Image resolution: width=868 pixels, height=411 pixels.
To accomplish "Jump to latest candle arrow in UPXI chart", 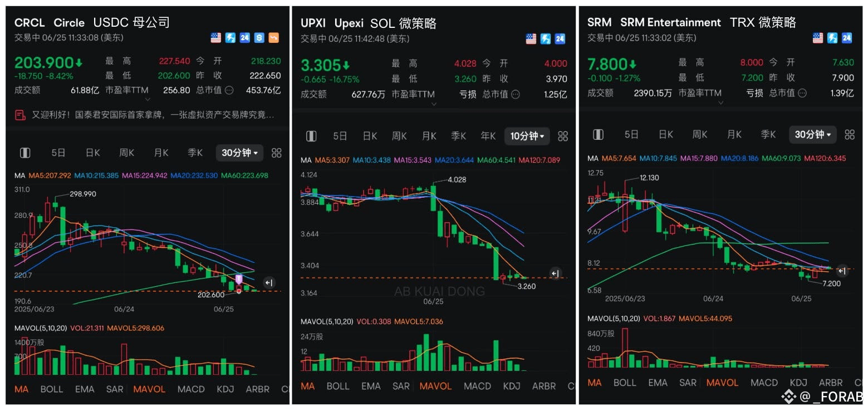I will coord(555,273).
